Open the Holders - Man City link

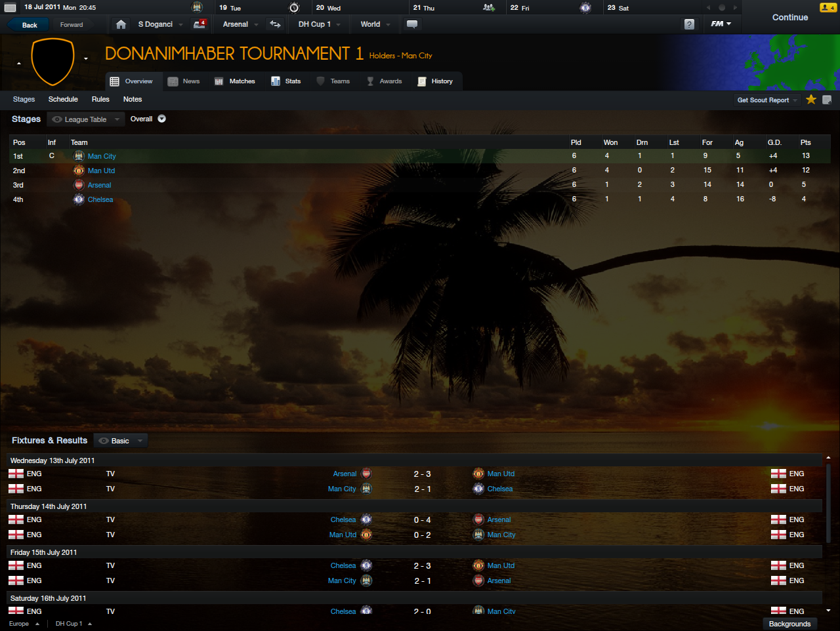click(400, 56)
